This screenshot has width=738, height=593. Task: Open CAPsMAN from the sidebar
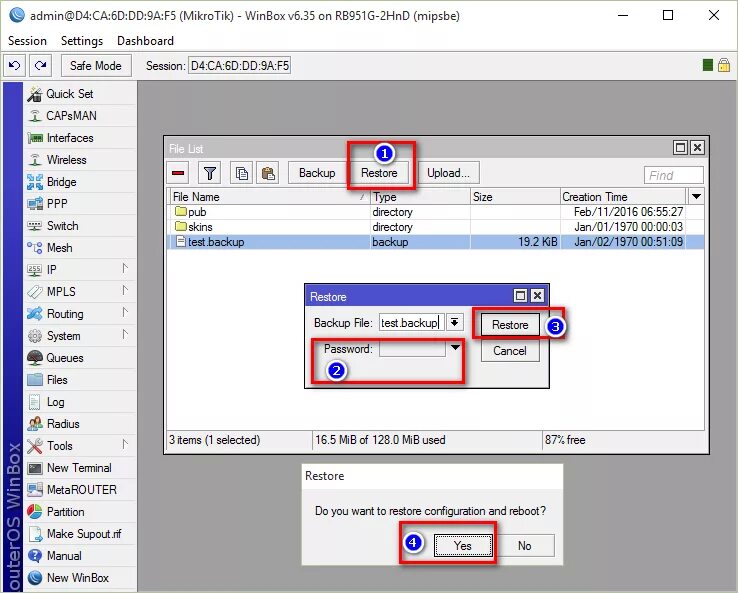click(x=80, y=116)
